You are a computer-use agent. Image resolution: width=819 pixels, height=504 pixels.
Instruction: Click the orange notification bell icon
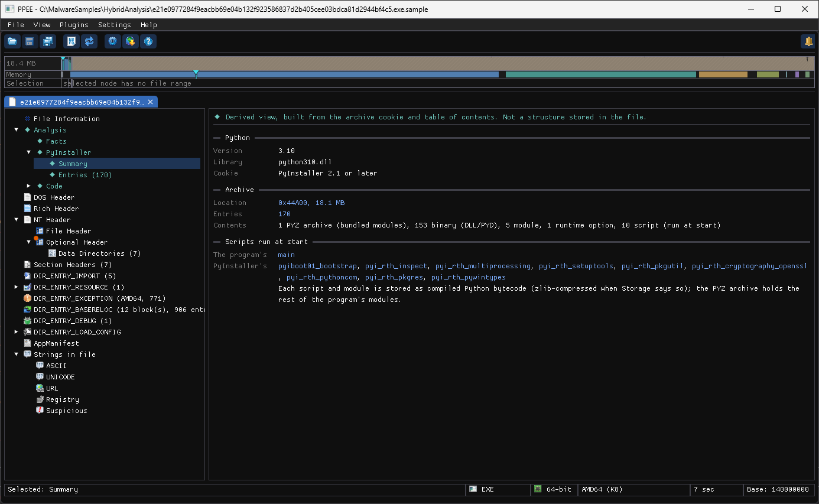[808, 41]
